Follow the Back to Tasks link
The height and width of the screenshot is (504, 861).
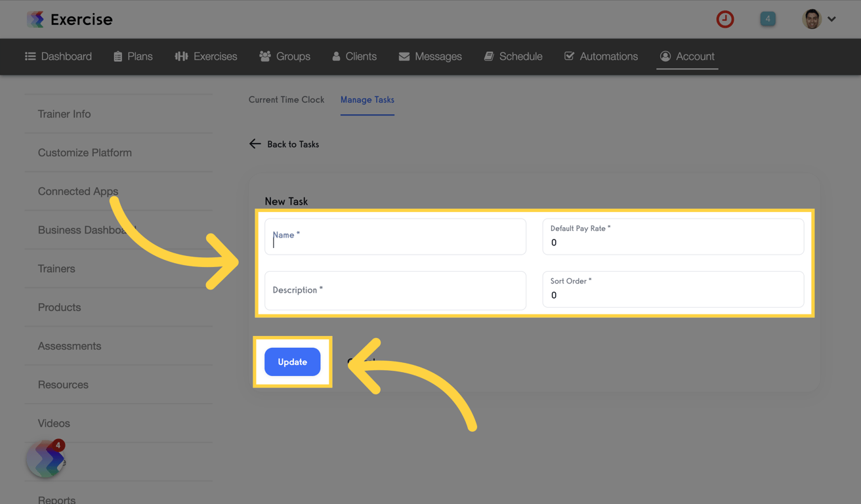click(293, 144)
